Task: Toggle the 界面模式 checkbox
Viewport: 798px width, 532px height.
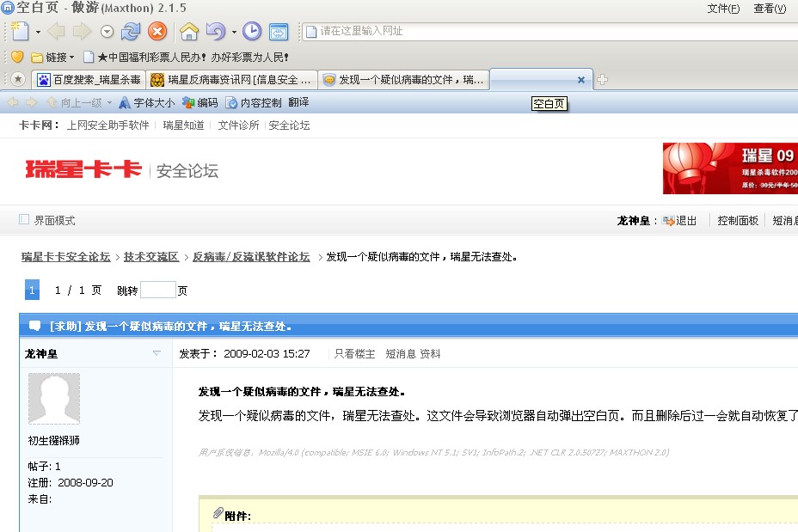Action: click(24, 219)
